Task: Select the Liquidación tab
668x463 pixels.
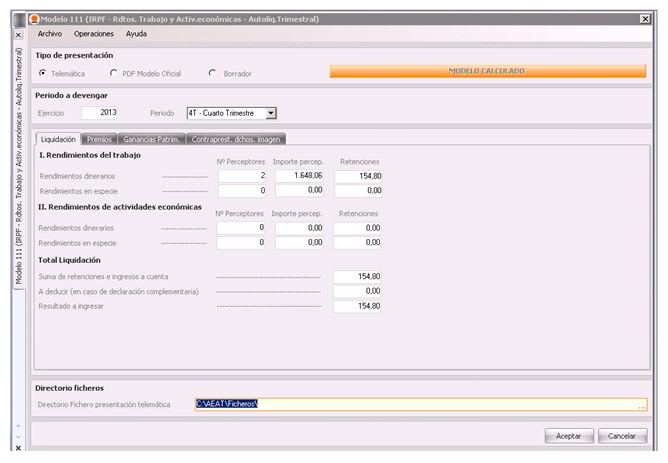Action: tap(57, 139)
